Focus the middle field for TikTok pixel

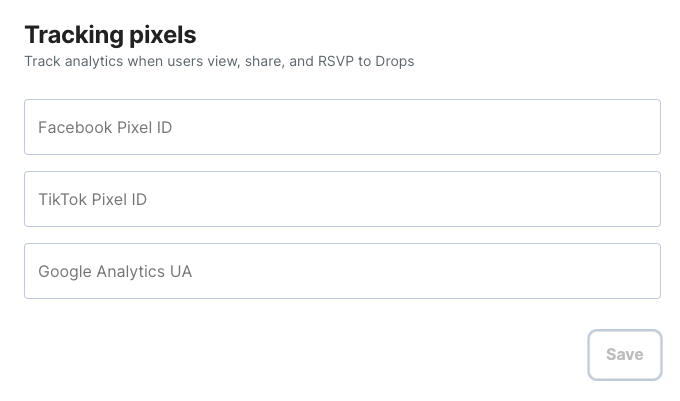point(342,199)
